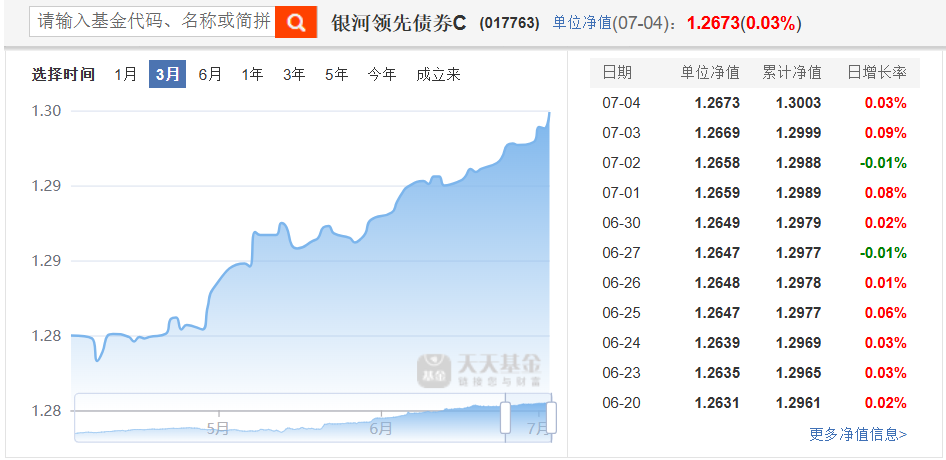Select the 1月 time range
Image resolution: width=946 pixels, height=460 pixels.
click(x=125, y=74)
